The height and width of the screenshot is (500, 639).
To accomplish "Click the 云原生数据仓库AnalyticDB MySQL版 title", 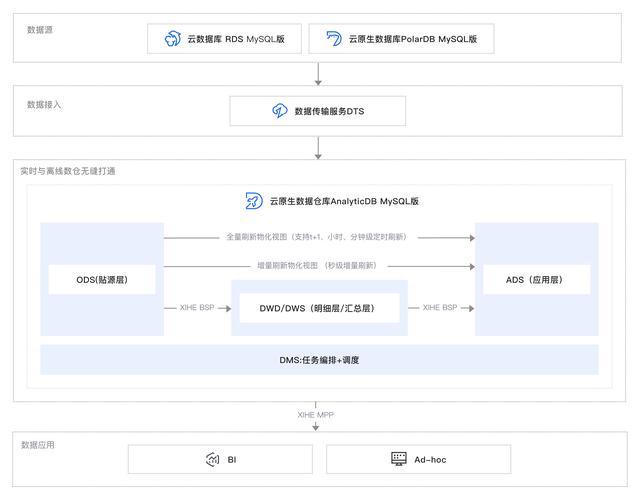I will pos(344,201).
